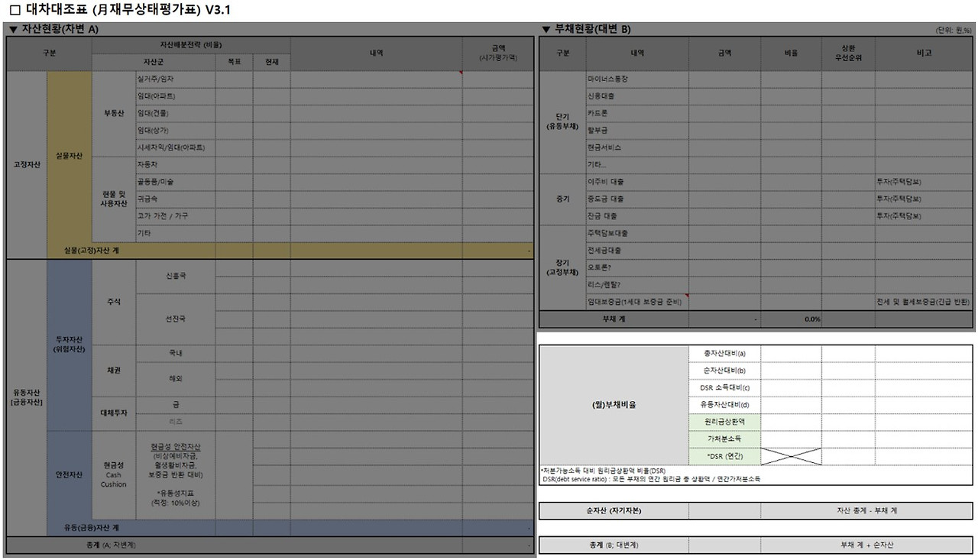Select the 잔금 대출 row label
Viewport: 978px width, 560px height.
click(637, 216)
